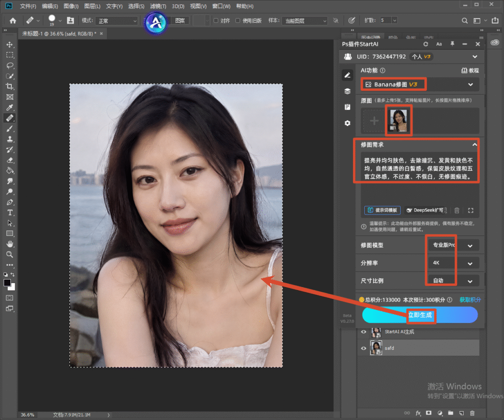Open the 窗口(W) menu

[221, 6]
